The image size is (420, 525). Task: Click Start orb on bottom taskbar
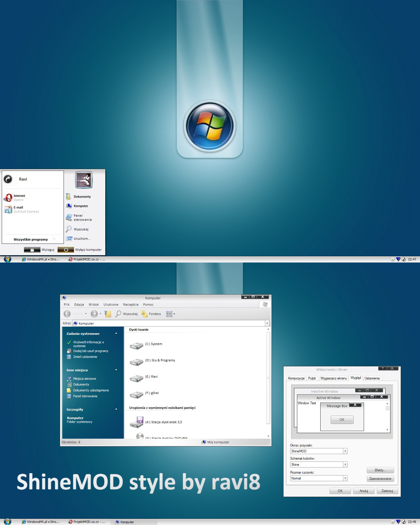click(x=8, y=521)
